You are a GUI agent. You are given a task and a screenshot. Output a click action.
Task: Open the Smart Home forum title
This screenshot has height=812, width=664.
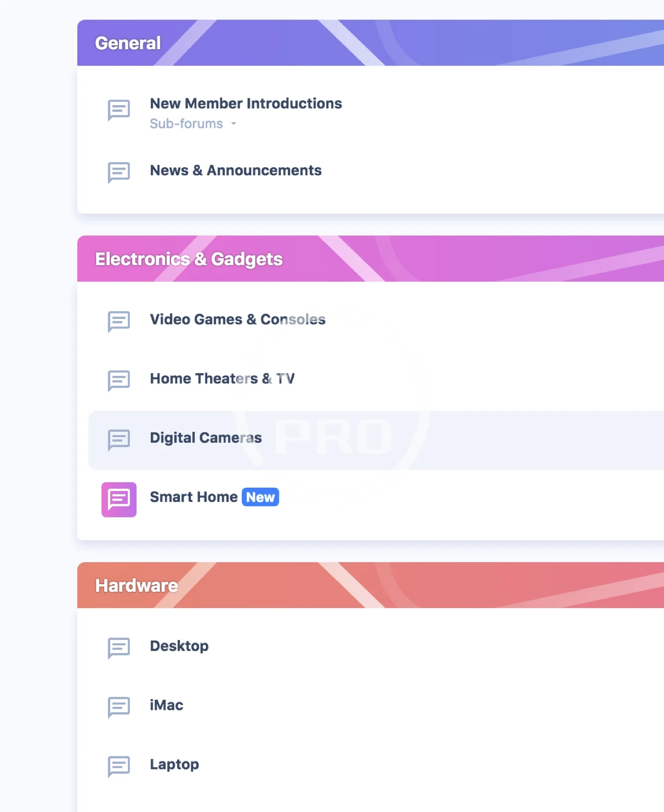[194, 497]
